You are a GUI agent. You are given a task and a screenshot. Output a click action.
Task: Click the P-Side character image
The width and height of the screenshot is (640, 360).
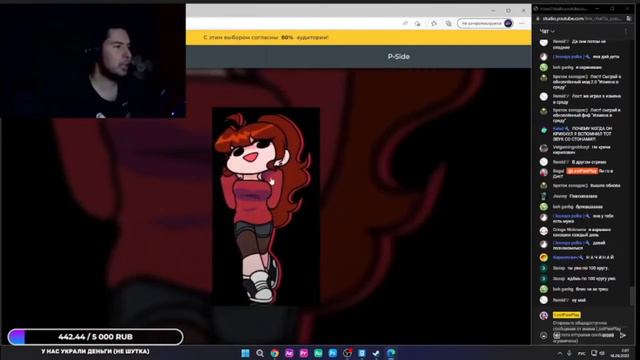pyautogui.click(x=266, y=206)
